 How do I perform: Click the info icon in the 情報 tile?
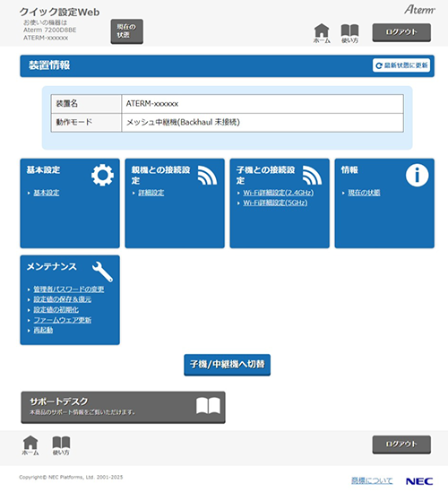(x=417, y=175)
